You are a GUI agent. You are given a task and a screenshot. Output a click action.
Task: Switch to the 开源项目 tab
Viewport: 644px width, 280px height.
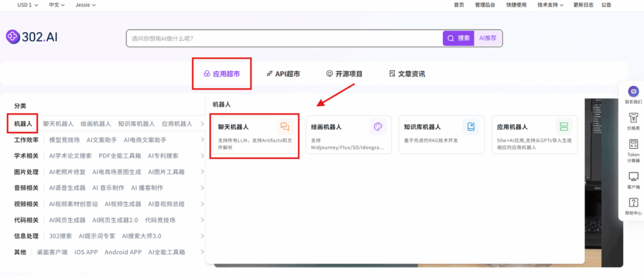(x=344, y=73)
